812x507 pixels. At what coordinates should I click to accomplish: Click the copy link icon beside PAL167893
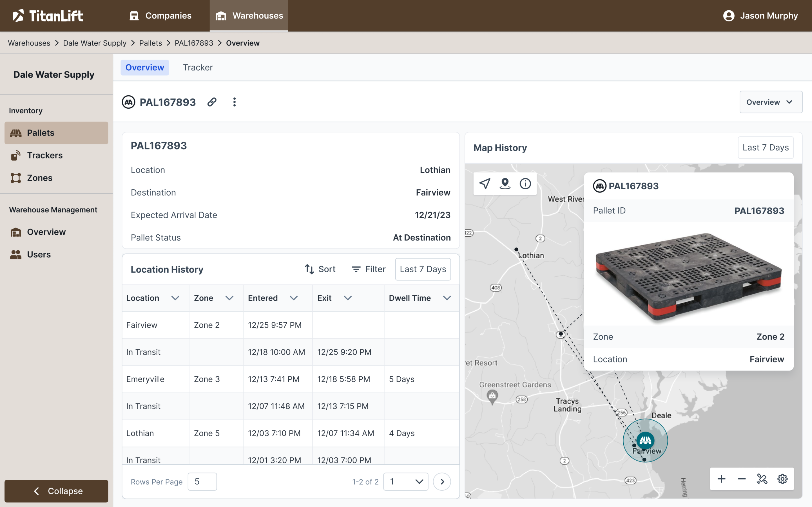coord(212,102)
